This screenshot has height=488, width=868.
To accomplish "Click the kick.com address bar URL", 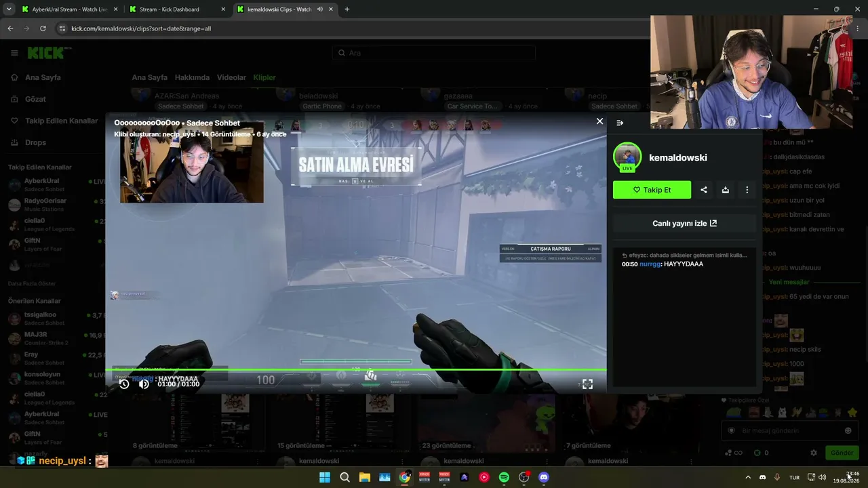I will tap(141, 28).
